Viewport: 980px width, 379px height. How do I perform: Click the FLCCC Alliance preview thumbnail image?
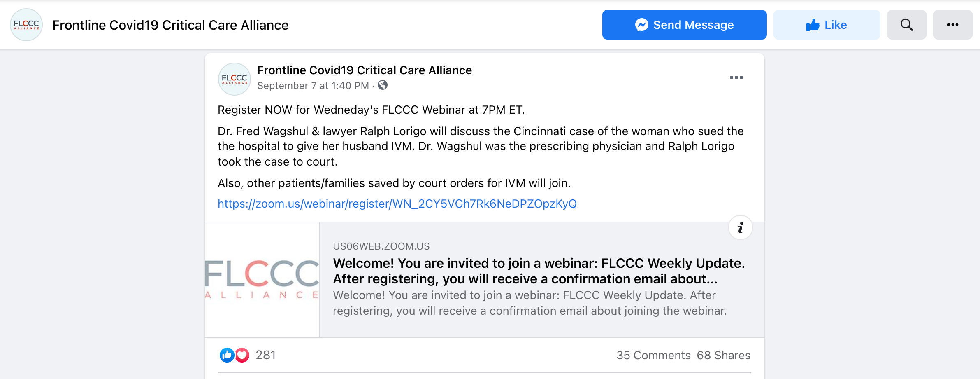pos(262,279)
